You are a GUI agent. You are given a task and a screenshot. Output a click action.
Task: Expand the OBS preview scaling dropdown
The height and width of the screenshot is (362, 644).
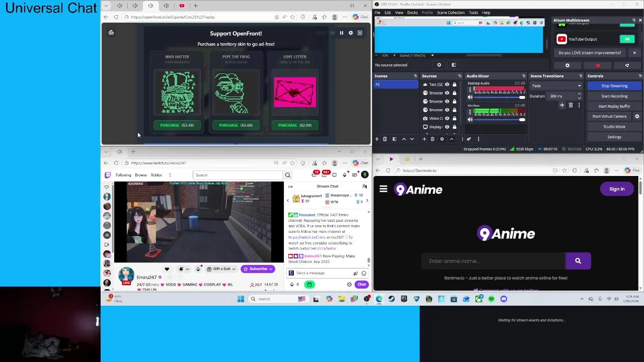pyautogui.click(x=432, y=55)
